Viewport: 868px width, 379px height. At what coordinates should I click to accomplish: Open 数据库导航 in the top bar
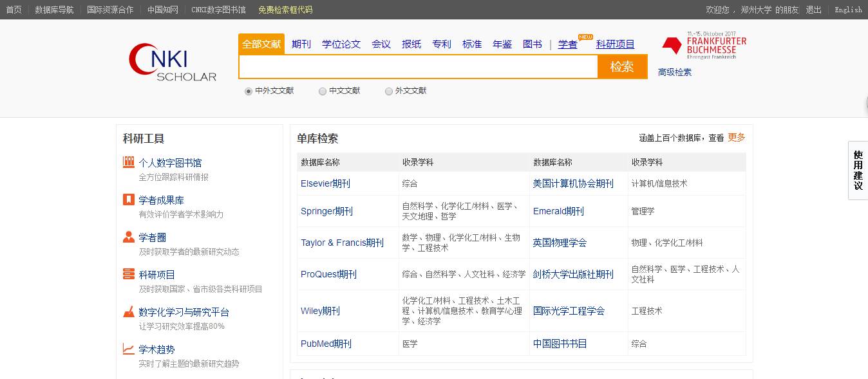tap(54, 10)
